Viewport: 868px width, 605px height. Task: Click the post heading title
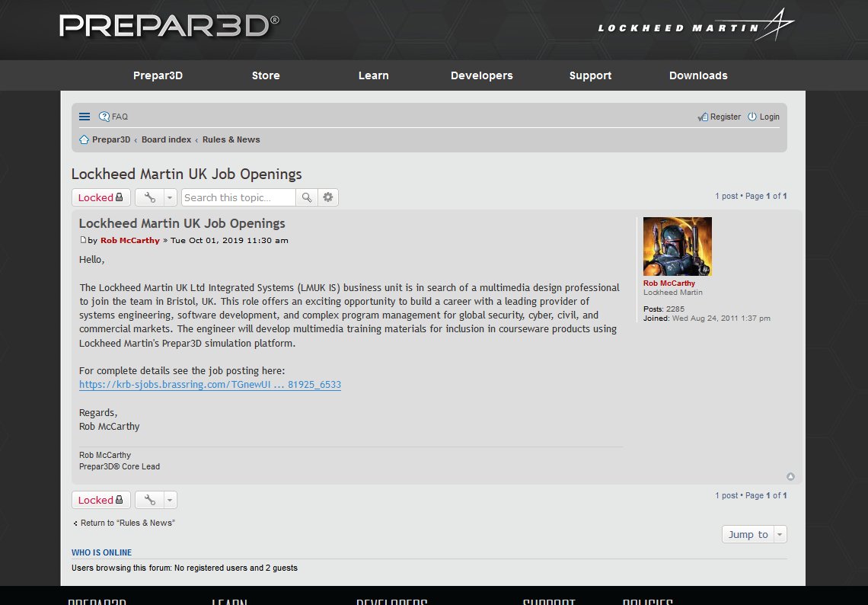[x=182, y=223]
